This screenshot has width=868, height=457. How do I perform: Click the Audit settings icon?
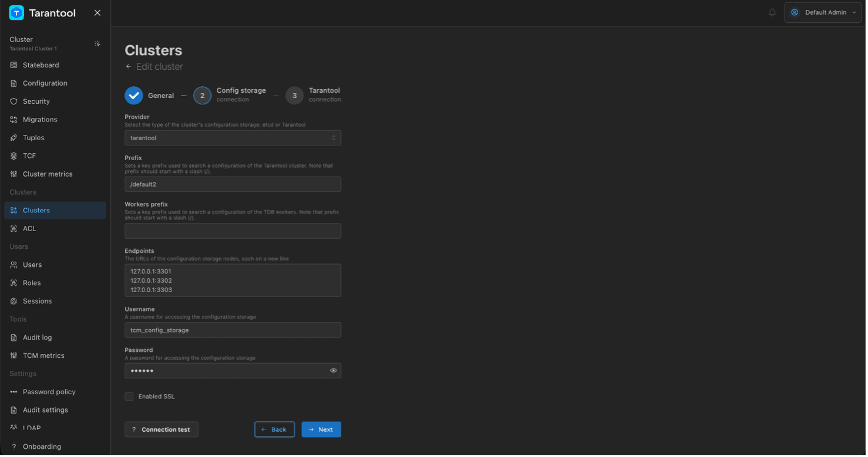14,411
